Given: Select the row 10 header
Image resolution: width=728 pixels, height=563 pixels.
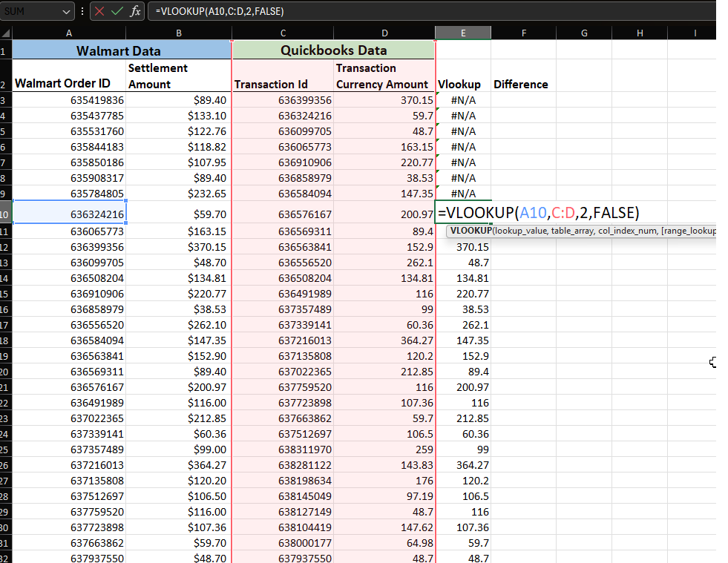Looking at the screenshot, I should click(x=6, y=214).
